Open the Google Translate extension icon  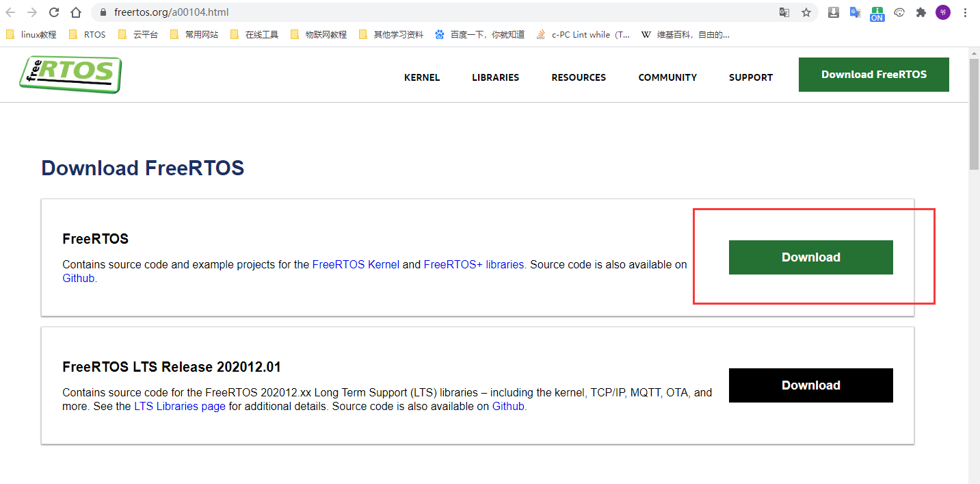click(855, 12)
